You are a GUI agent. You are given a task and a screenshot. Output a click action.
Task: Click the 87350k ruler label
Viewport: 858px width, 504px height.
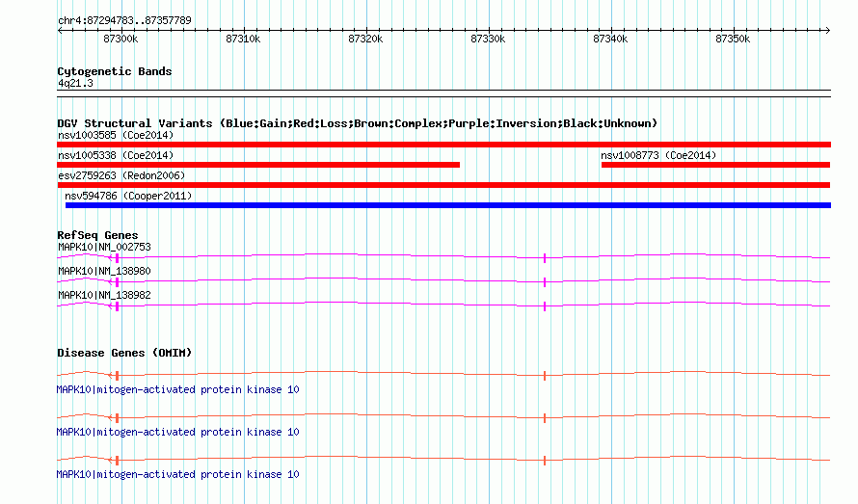(733, 39)
